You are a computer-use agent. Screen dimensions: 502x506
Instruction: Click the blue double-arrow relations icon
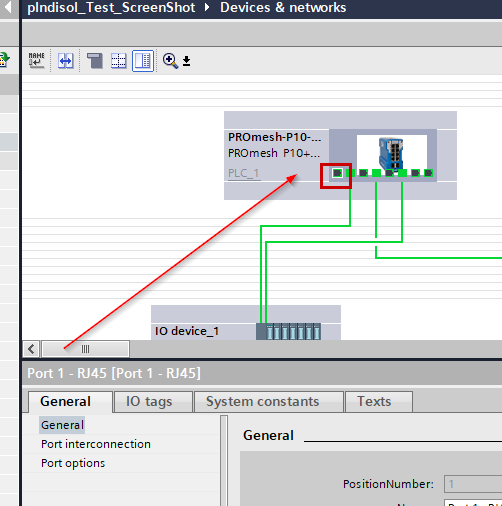(65, 61)
